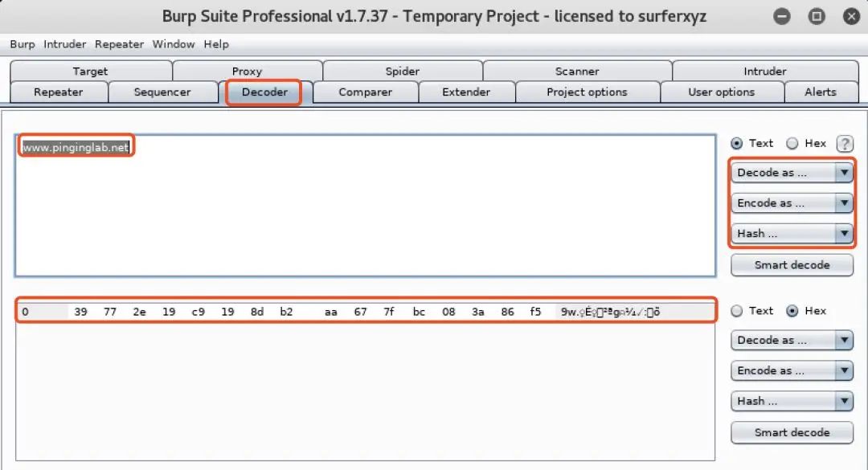Expand lower panel 'Encode as ...' dropdown

pos(792,370)
